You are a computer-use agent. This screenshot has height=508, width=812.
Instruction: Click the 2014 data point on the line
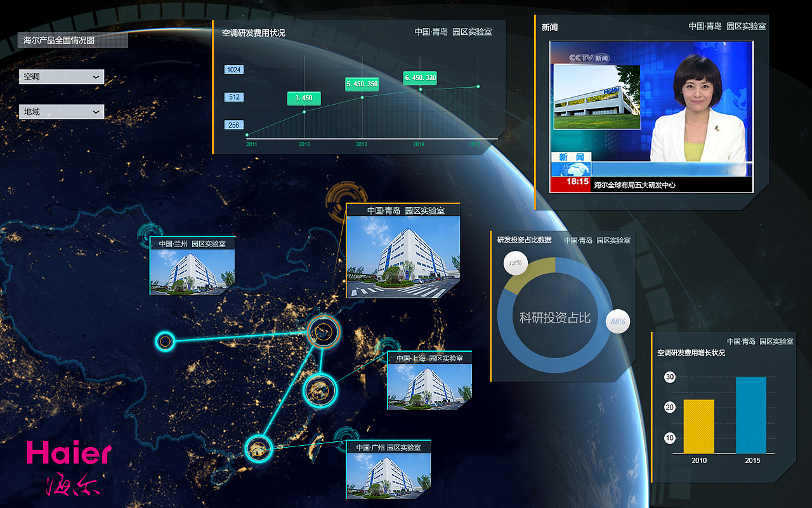420,89
